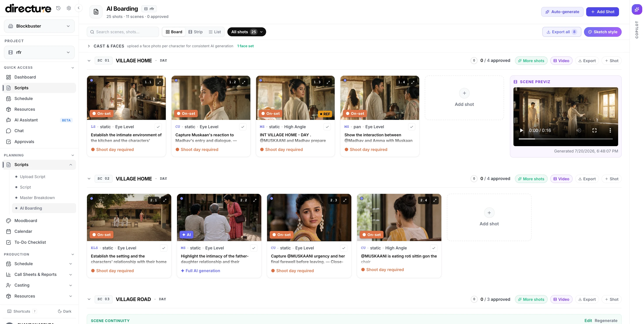Approve shot 2.3 with its checkbox

pyautogui.click(x=343, y=248)
